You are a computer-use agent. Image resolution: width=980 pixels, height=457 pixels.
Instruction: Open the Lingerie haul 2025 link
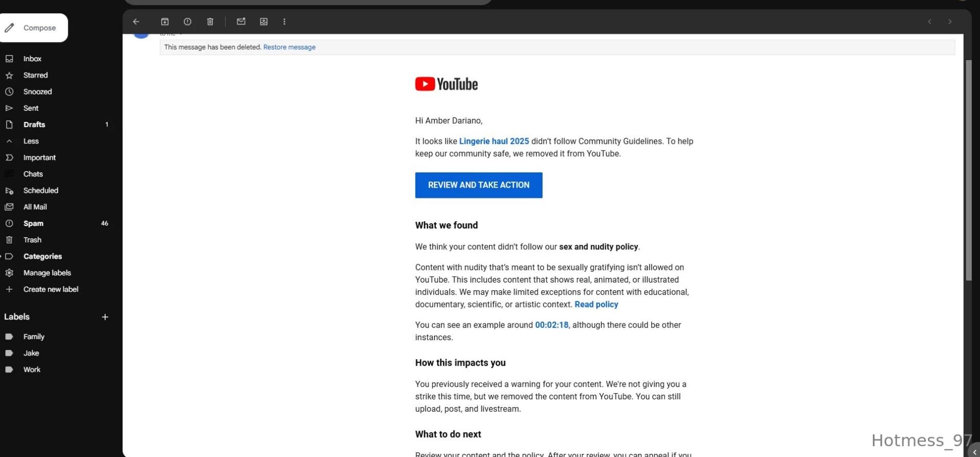pyautogui.click(x=494, y=141)
